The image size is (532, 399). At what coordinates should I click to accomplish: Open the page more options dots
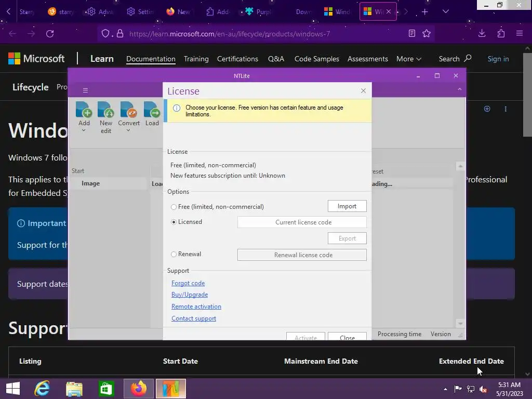pos(506,109)
